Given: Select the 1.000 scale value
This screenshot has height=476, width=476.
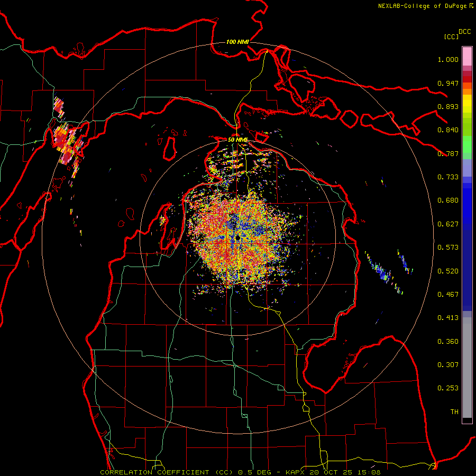Looking at the screenshot, I should click(448, 59).
